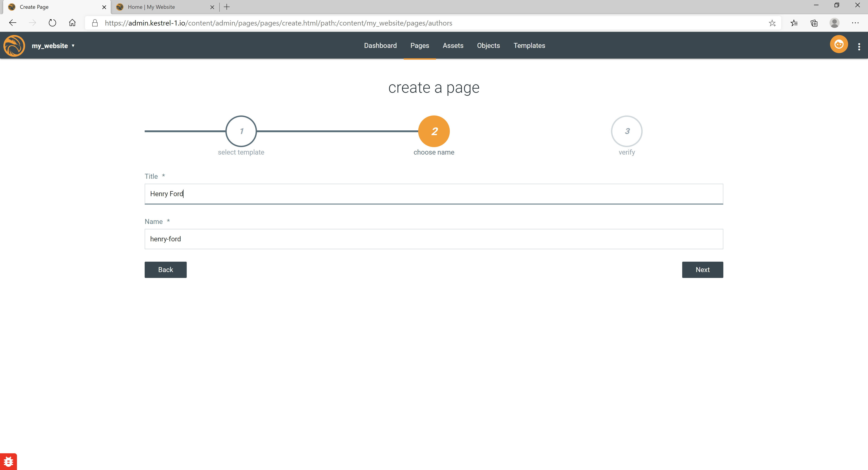Image resolution: width=868 pixels, height=470 pixels.
Task: Go to step 1 select template
Action: point(241,131)
